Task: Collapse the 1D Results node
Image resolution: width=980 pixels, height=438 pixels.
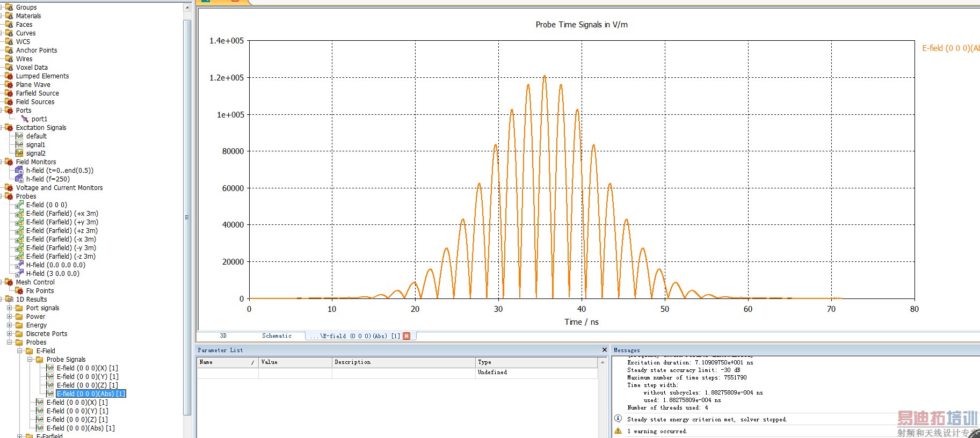Action: [x=2, y=300]
